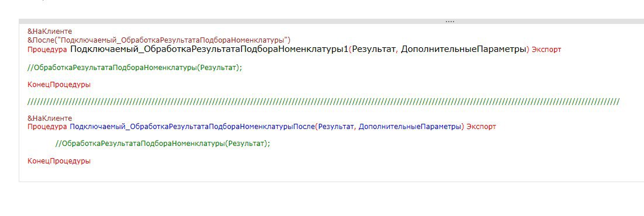This screenshot has height=216, width=644.
Task: Click the indented comment //ОбработкаРезультатаПодбораНоменклатуры(Результат);
Action: coord(163,144)
